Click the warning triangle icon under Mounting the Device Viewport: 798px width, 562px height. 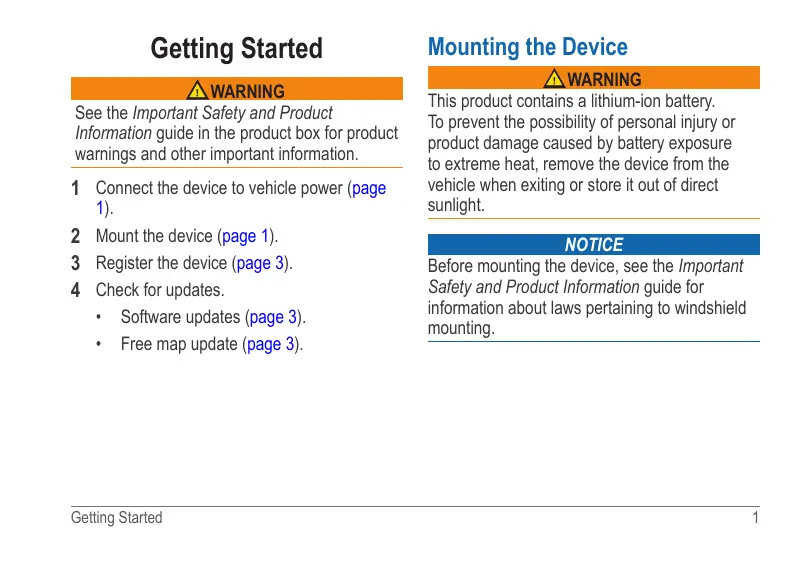point(554,79)
